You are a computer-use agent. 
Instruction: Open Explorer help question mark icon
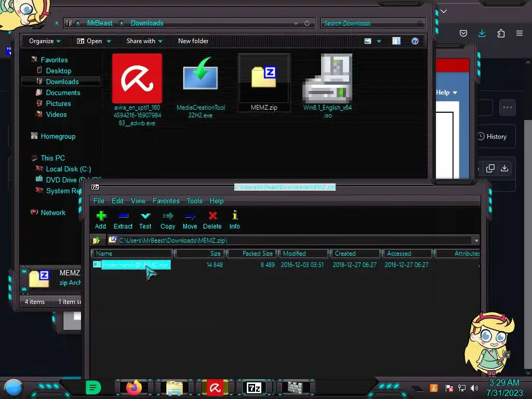(x=415, y=41)
